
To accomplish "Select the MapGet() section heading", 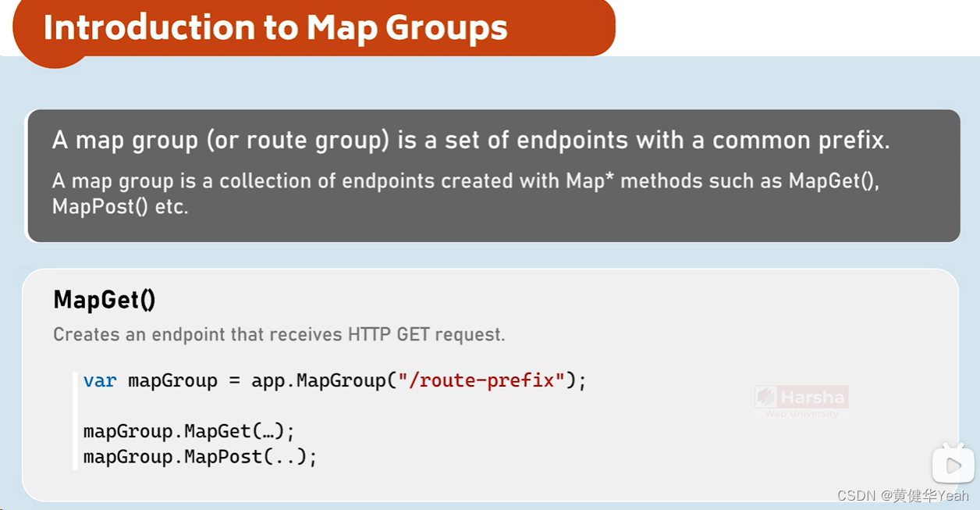I will (x=104, y=299).
